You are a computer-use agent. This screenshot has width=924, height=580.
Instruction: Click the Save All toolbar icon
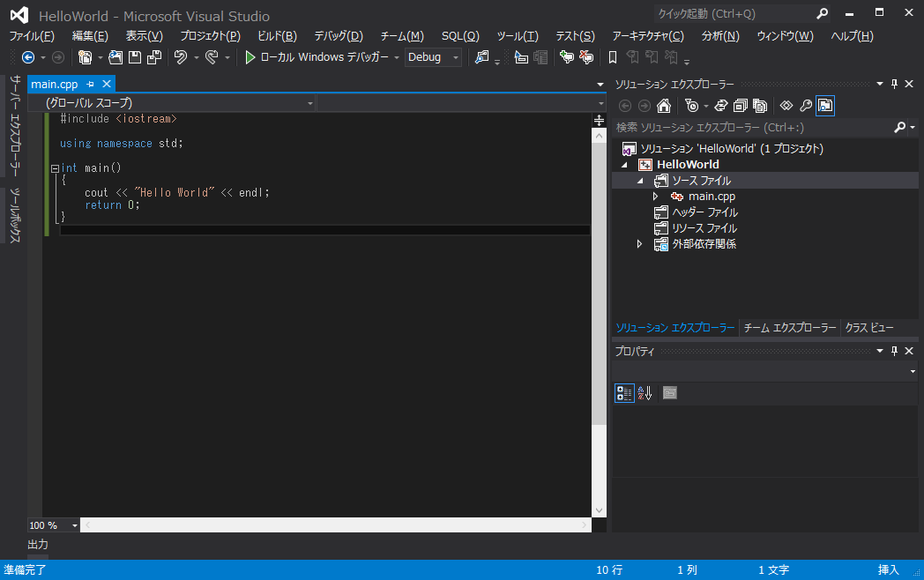155,56
